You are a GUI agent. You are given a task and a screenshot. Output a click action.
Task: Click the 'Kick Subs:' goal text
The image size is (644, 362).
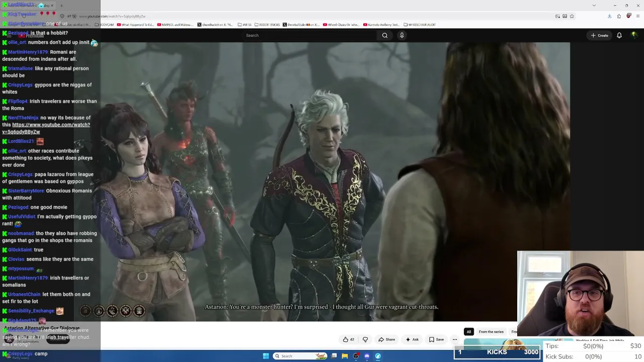[x=559, y=356]
